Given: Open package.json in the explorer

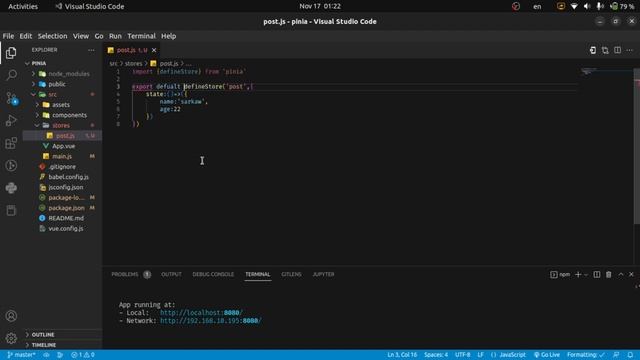Looking at the screenshot, I should 67,208.
